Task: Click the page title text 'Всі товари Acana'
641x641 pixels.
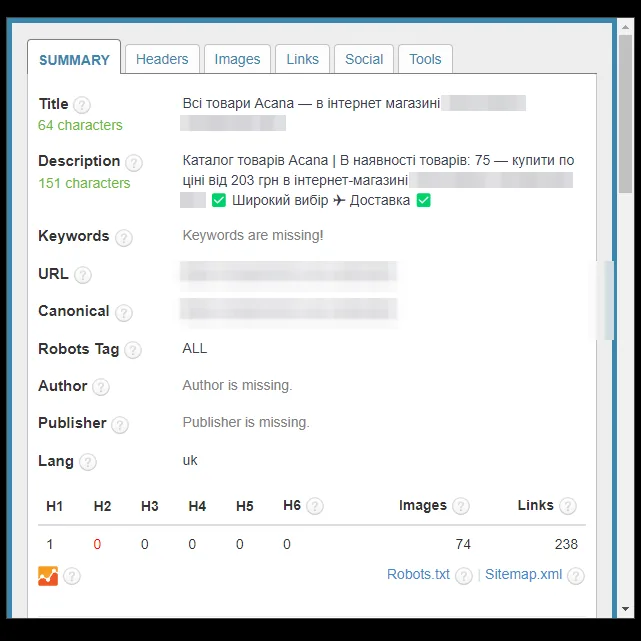Action: (x=238, y=103)
